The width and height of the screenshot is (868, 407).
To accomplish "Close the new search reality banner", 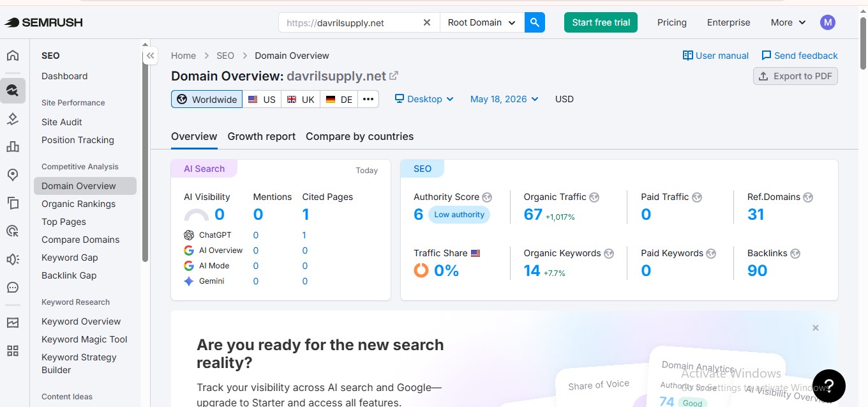I will (x=816, y=328).
